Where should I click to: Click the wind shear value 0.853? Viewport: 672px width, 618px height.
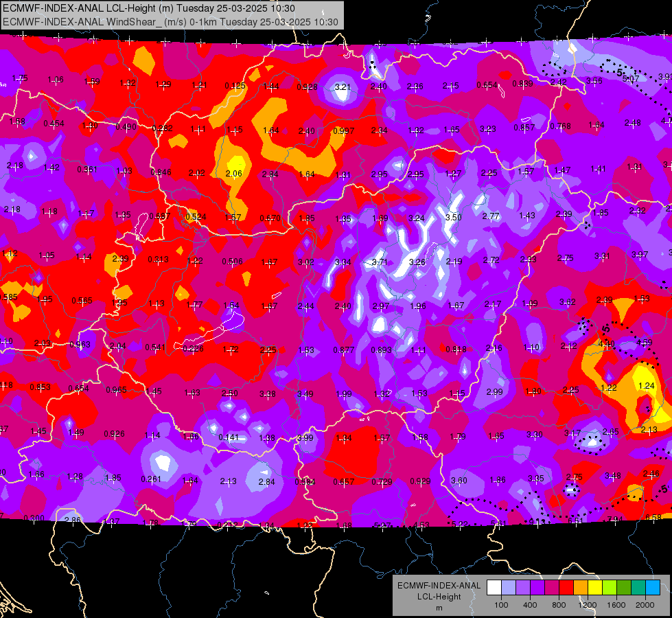pos(40,387)
